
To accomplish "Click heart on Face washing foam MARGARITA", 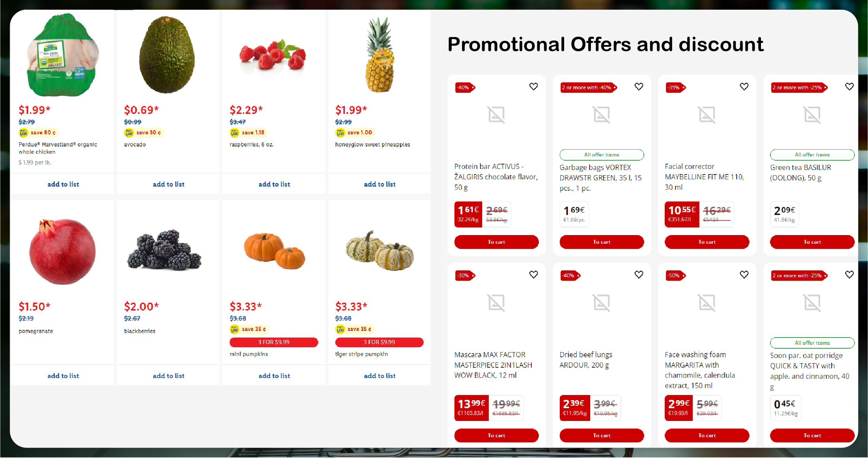I will [744, 275].
